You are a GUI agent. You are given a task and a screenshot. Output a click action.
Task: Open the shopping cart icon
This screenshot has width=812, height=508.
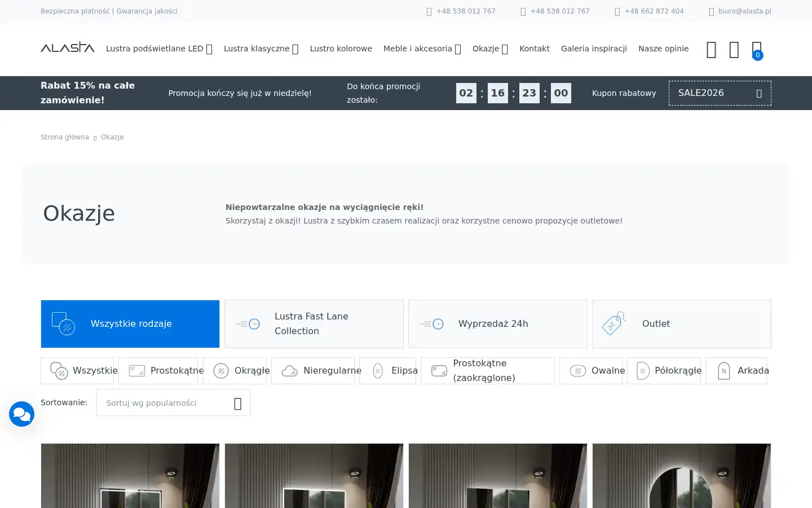click(757, 50)
